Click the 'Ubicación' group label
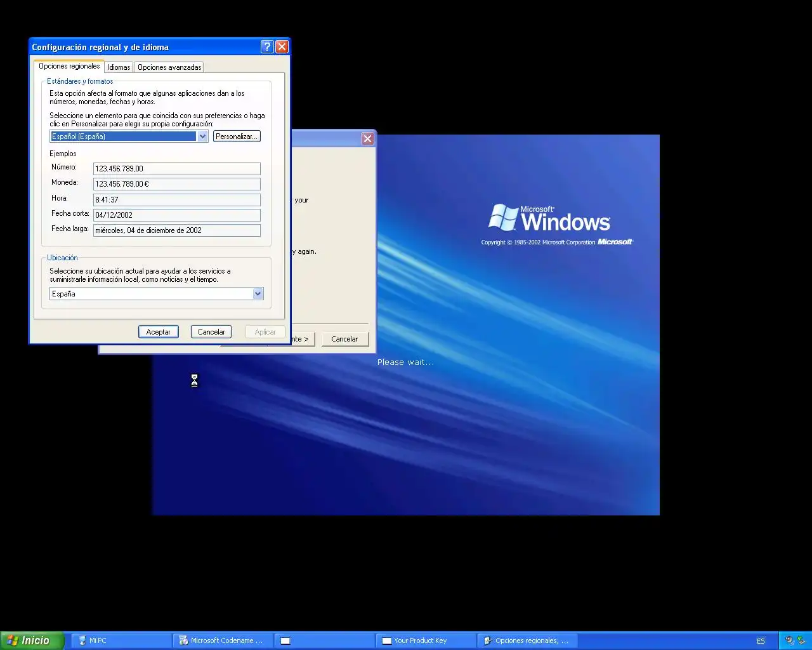 [62, 258]
